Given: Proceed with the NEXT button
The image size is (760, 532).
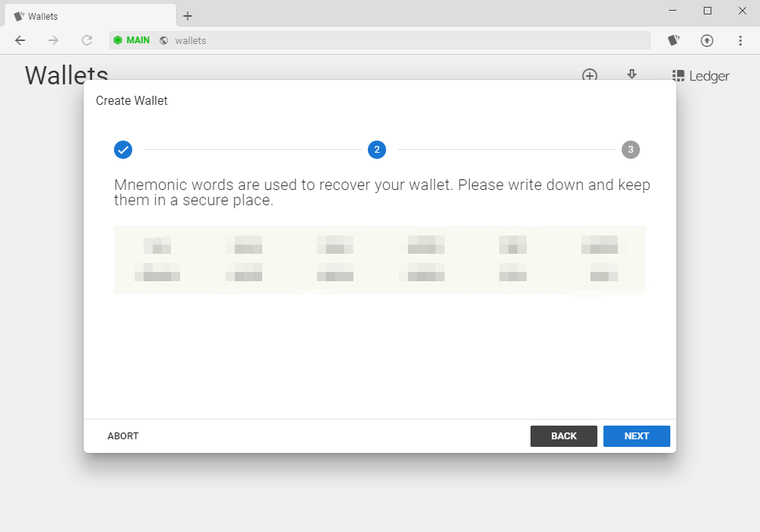Looking at the screenshot, I should 636,436.
